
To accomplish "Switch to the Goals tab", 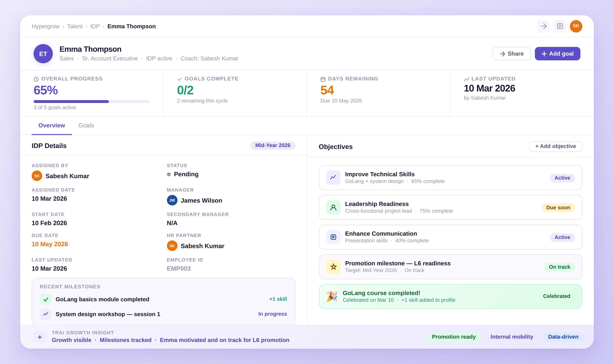I will (x=86, y=125).
